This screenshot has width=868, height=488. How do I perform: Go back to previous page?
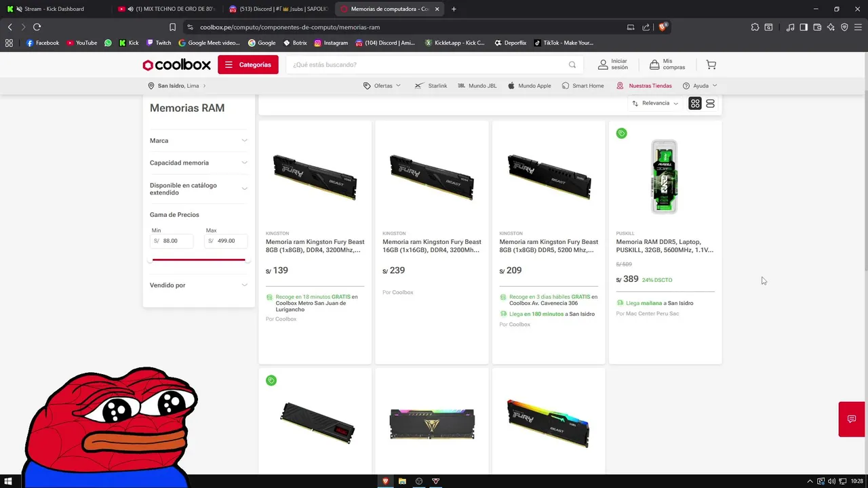(9, 27)
